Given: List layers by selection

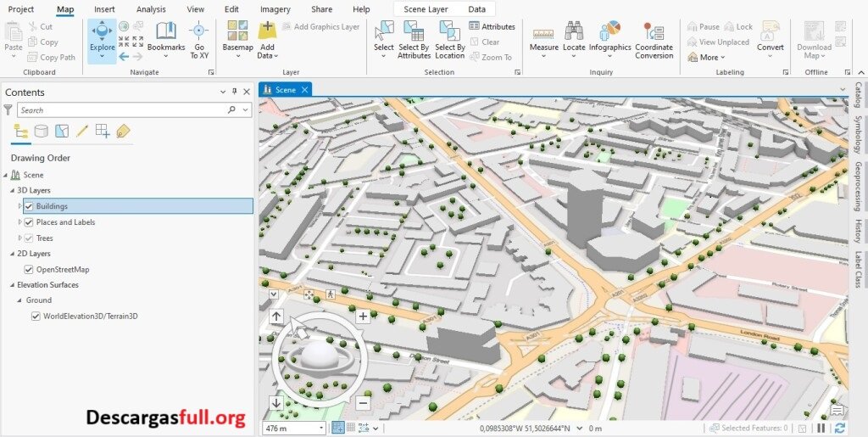Looking at the screenshot, I should point(61,132).
